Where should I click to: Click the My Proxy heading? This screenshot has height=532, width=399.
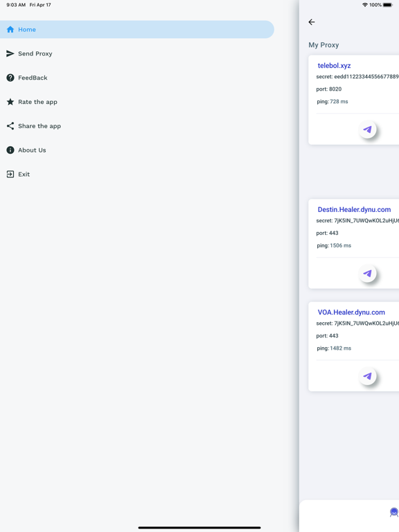point(323,45)
